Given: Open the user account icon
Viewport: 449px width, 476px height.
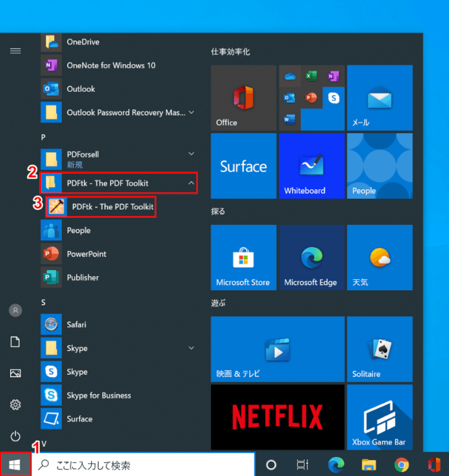Looking at the screenshot, I should 15,310.
